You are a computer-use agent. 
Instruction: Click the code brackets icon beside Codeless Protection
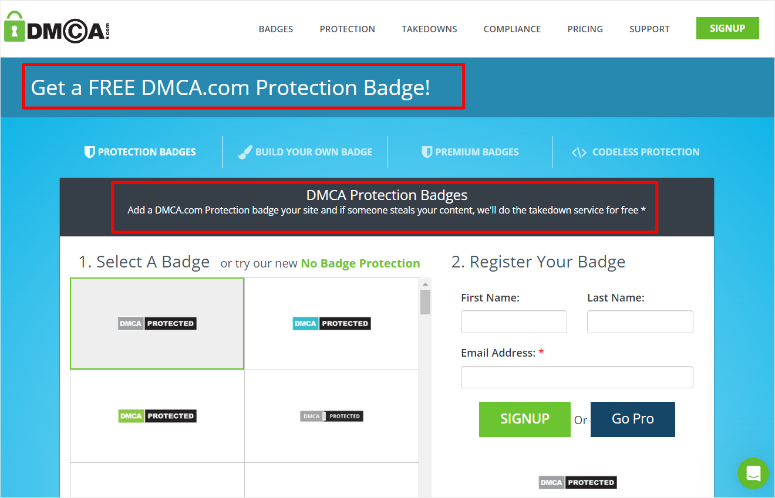(579, 153)
